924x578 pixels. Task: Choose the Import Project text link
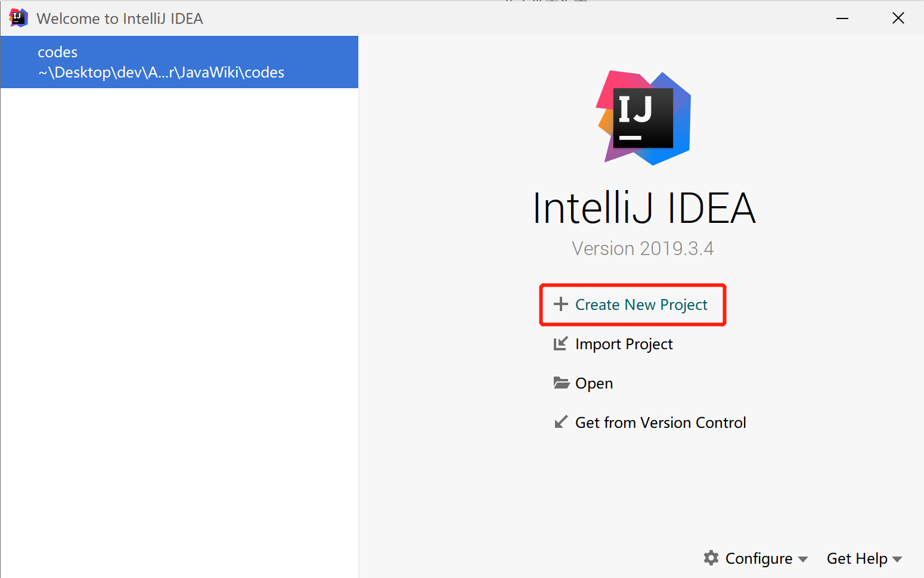(x=624, y=344)
